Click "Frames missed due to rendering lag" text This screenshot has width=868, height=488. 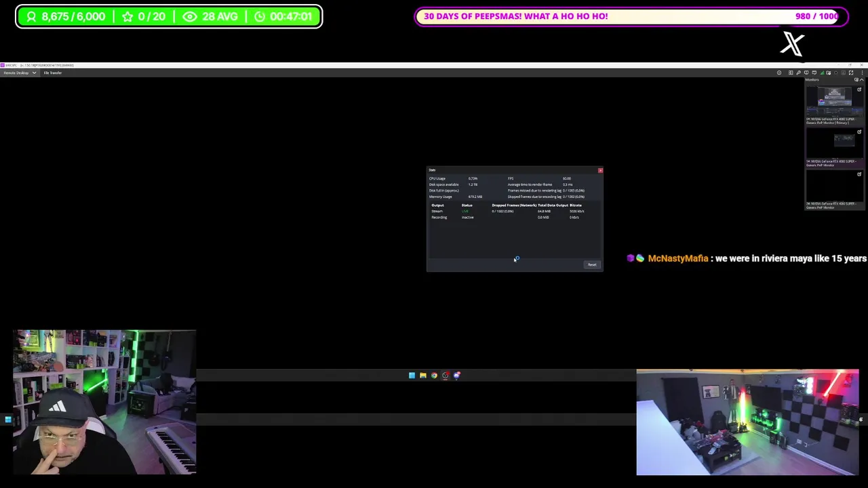[534, 190]
